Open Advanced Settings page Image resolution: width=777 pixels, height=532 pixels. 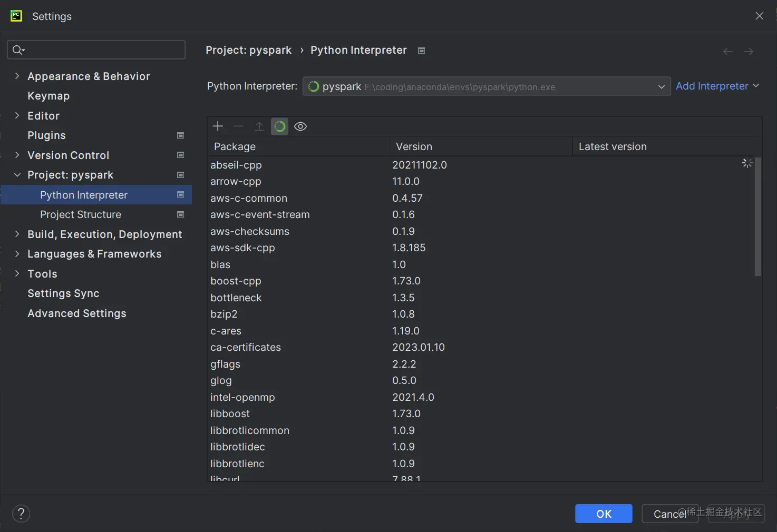click(x=77, y=313)
